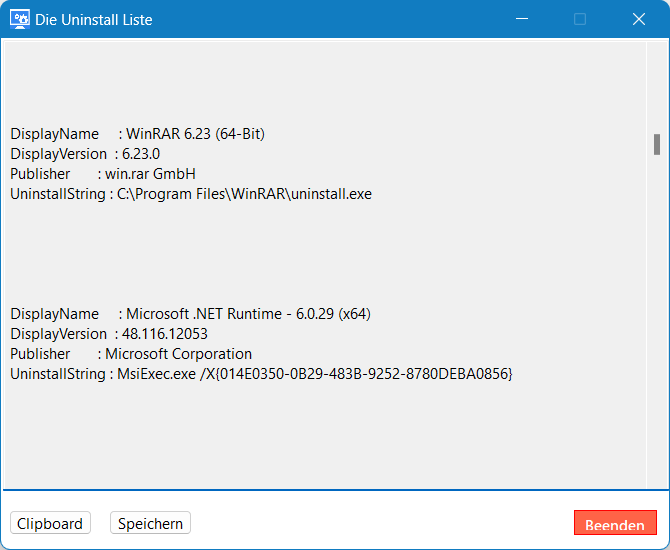Click the Clipboard button
The height and width of the screenshot is (550, 670).
[50, 523]
